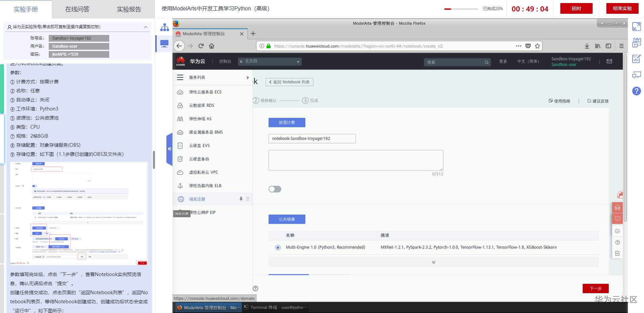Open Huawei Cloud messages envelope icon
644x313 pixels.
click(609, 61)
